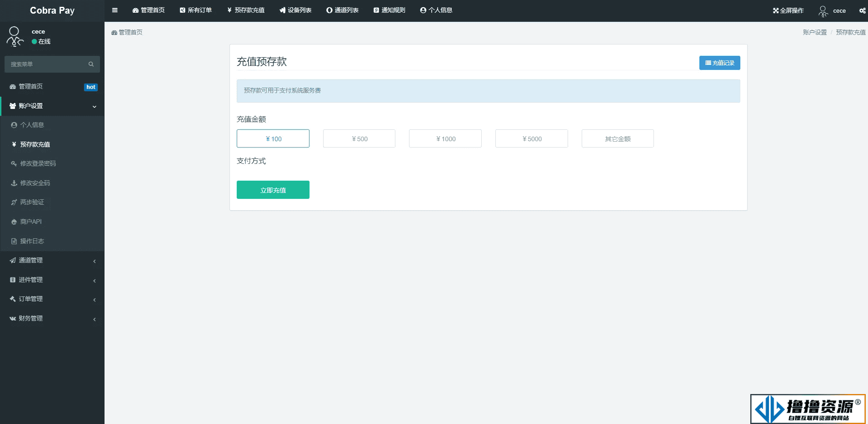The width and height of the screenshot is (868, 424).
Task: Click the icon beside 财务管理
Action: pyautogui.click(x=13, y=319)
